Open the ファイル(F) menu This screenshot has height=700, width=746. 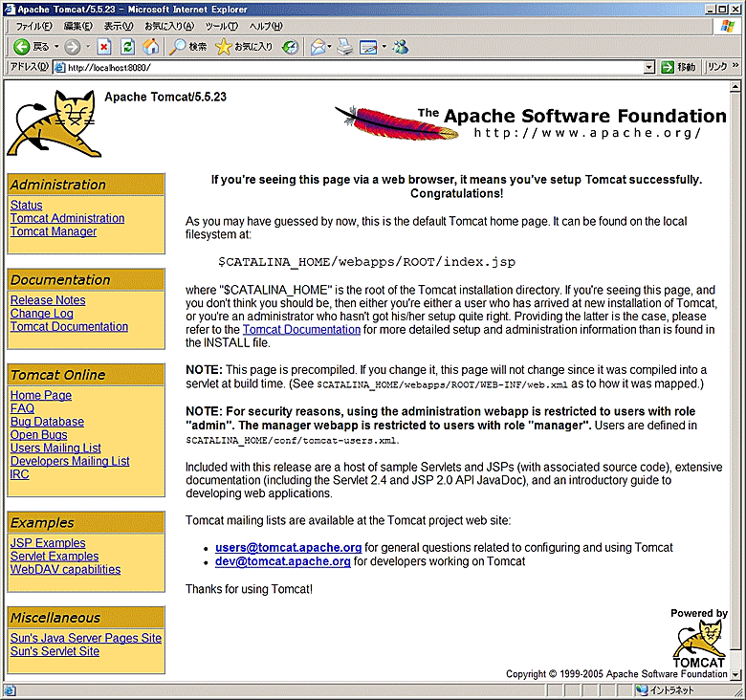click(33, 26)
